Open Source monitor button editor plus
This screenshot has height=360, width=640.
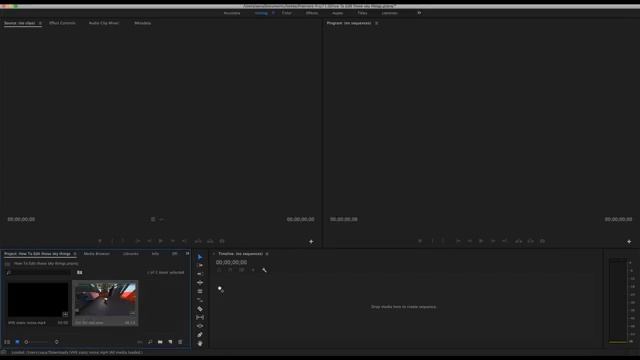(311, 242)
